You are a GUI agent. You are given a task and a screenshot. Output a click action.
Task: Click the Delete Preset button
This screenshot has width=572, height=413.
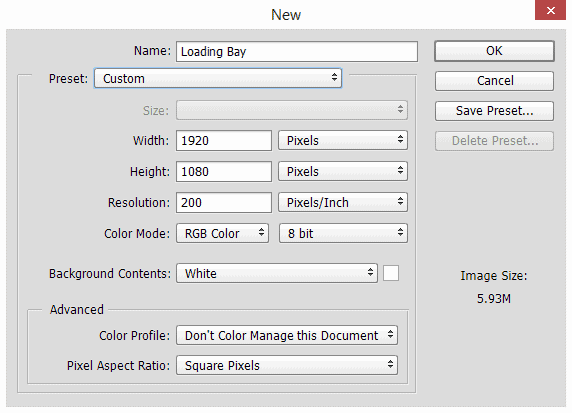click(494, 141)
